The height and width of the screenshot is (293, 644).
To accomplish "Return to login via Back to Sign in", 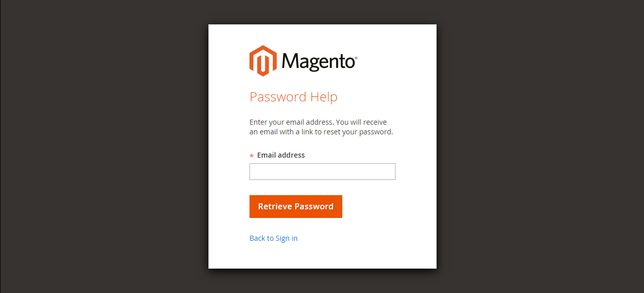I will 273,238.
